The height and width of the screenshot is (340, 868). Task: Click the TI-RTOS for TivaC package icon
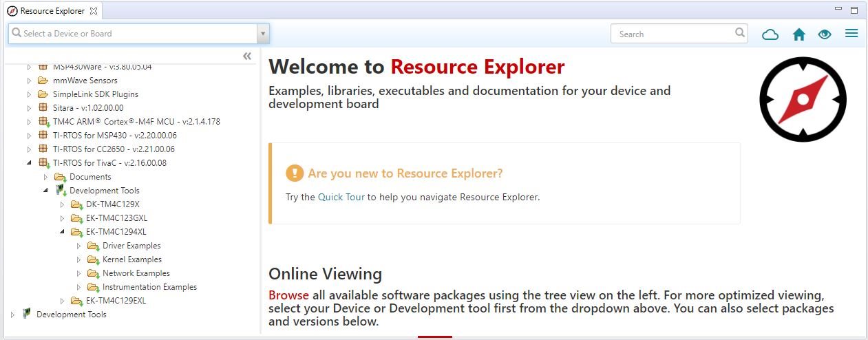pyautogui.click(x=43, y=163)
